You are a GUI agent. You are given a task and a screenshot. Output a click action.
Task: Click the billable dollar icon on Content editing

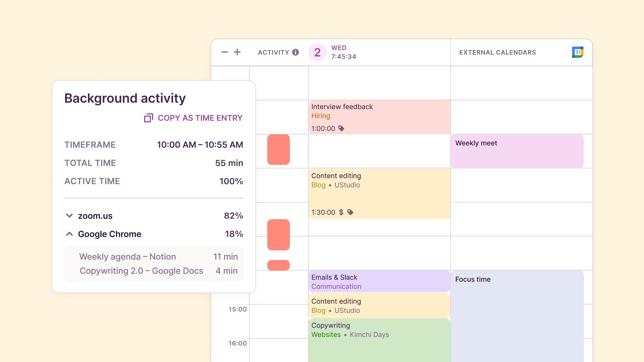(x=341, y=212)
